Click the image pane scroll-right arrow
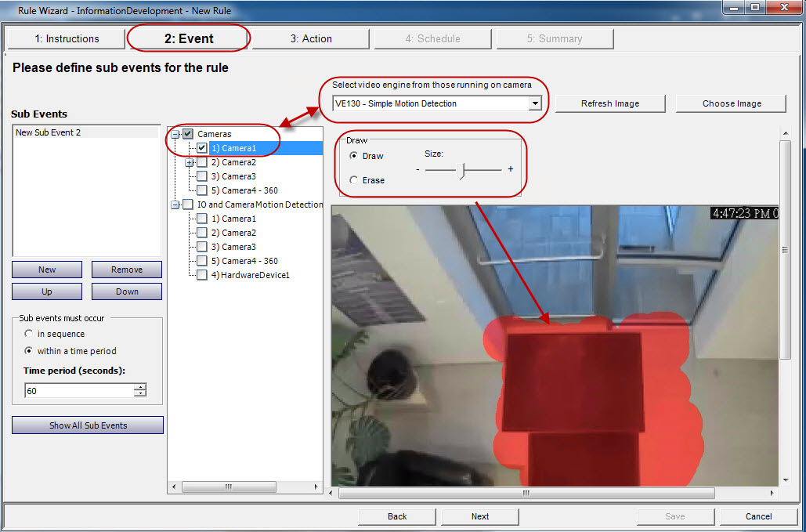 pos(772,493)
